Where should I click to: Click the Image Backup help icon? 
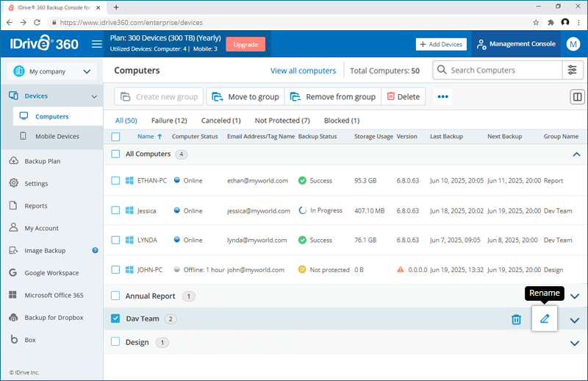pos(96,250)
